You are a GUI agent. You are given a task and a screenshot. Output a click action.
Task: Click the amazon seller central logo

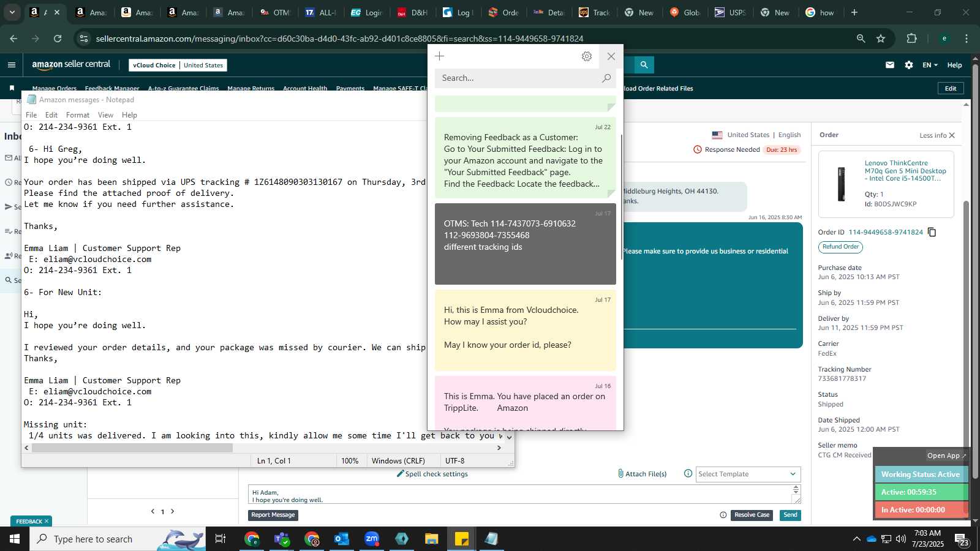click(71, 65)
